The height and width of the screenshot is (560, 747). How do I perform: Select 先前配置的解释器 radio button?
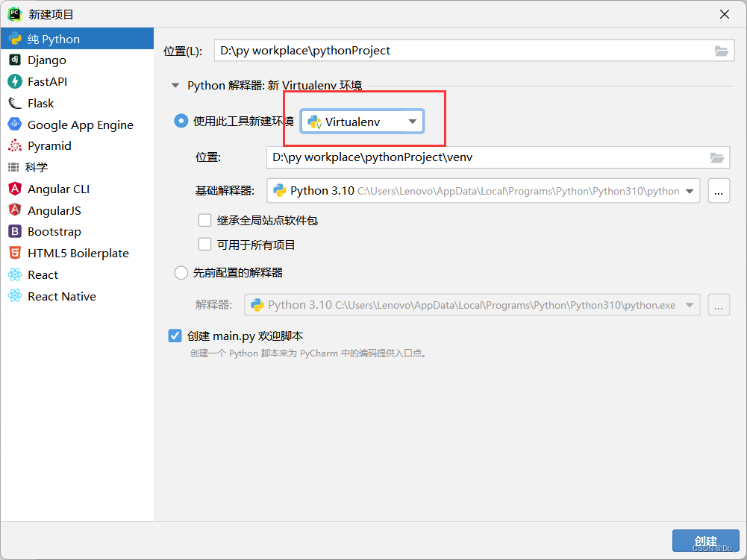pyautogui.click(x=181, y=273)
